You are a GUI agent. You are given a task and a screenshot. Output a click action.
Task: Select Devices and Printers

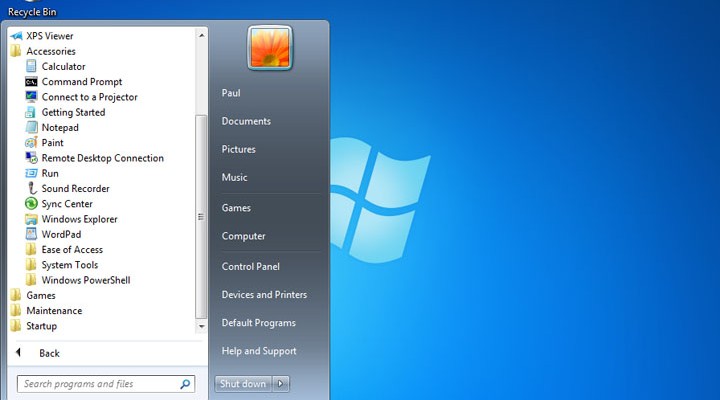point(264,295)
